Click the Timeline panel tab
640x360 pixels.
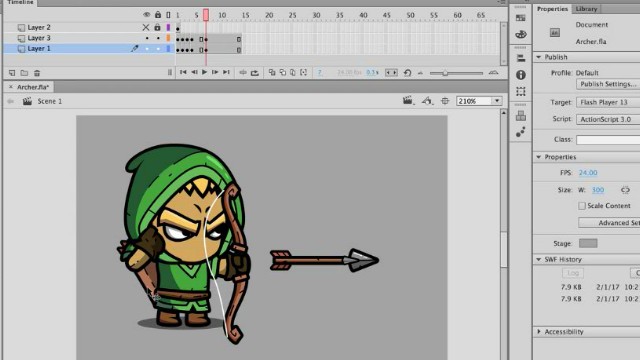[20, 2]
